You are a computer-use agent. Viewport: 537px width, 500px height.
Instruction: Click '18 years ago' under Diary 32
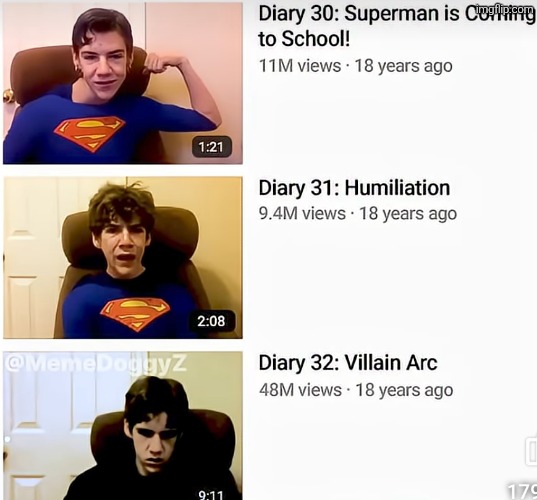404,390
